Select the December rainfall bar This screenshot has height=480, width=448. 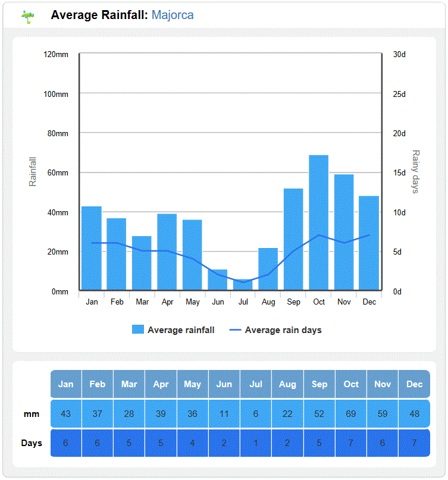point(369,243)
